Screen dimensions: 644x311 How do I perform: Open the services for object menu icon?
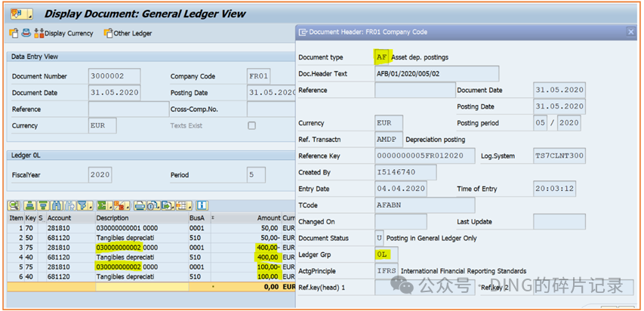click(x=21, y=14)
